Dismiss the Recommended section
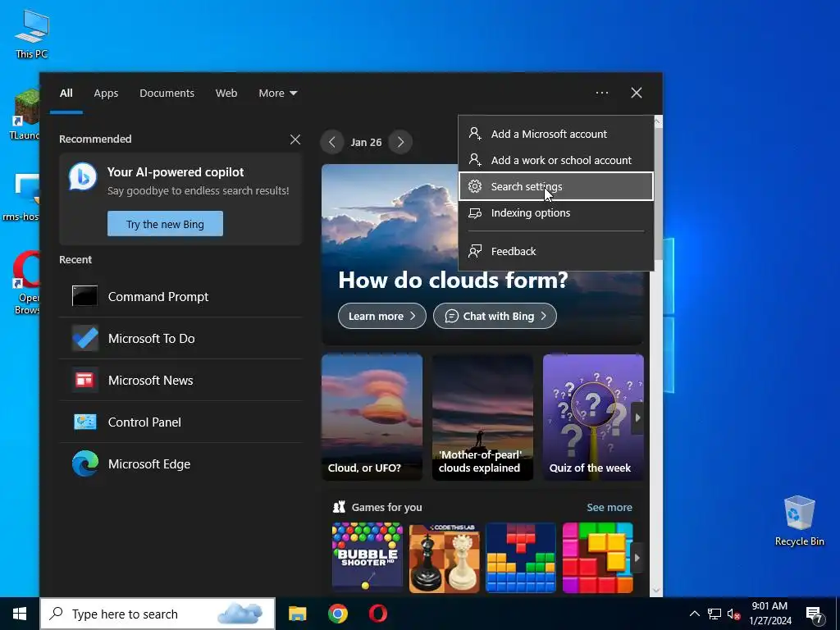 (x=295, y=139)
